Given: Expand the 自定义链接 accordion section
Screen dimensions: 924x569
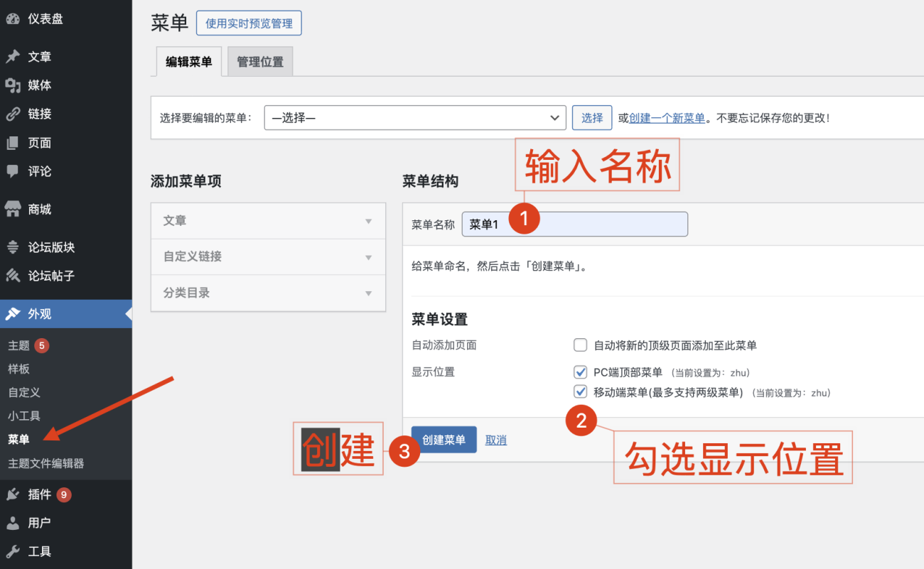Looking at the screenshot, I should [268, 256].
